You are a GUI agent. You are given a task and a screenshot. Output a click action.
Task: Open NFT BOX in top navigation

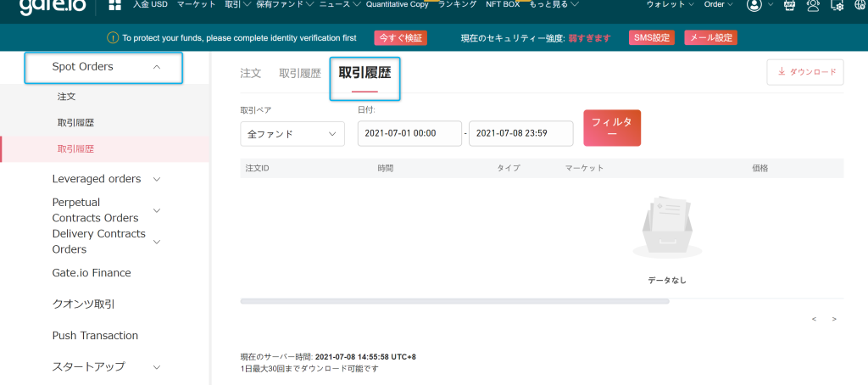click(x=503, y=4)
